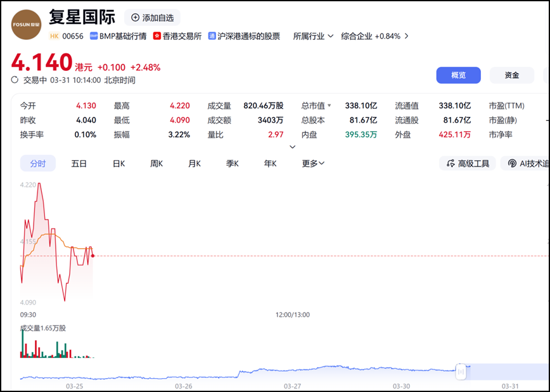Image resolution: width=550 pixels, height=392 pixels.
Task: Click the 市净率 label
Action: pos(501,135)
